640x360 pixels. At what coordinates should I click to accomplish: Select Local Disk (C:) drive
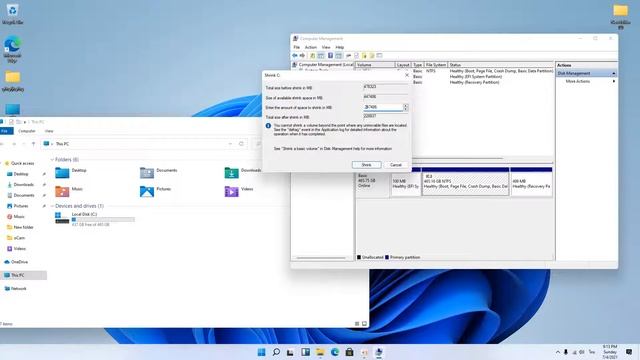pyautogui.click(x=95, y=219)
